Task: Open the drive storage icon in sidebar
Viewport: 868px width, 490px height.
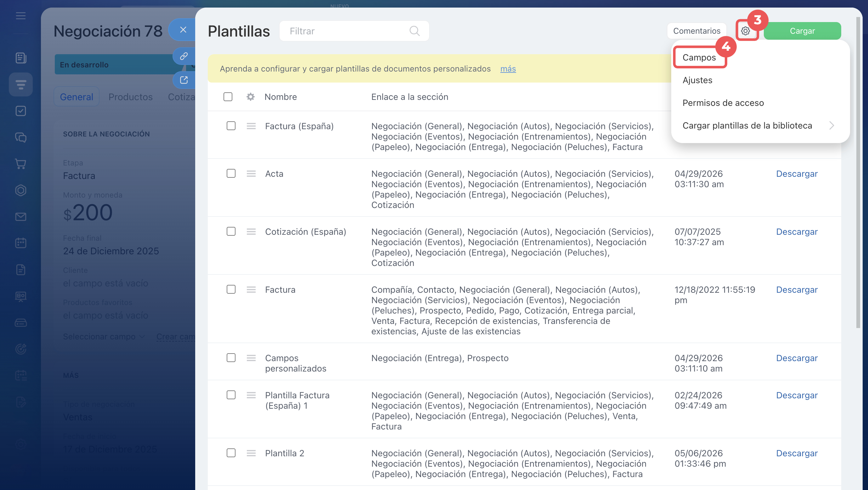Action: 20,323
